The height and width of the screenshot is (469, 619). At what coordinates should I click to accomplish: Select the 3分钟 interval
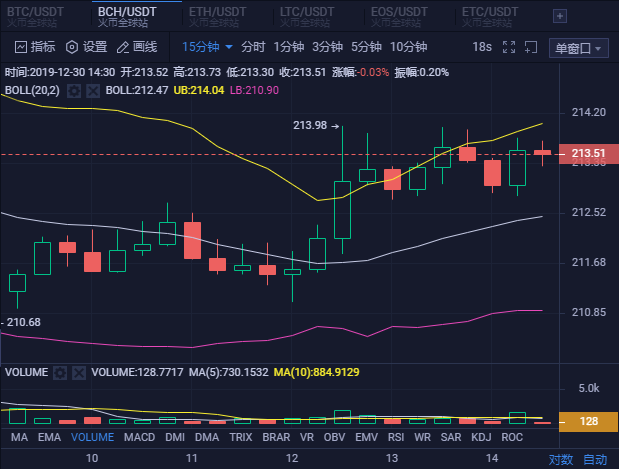point(327,47)
